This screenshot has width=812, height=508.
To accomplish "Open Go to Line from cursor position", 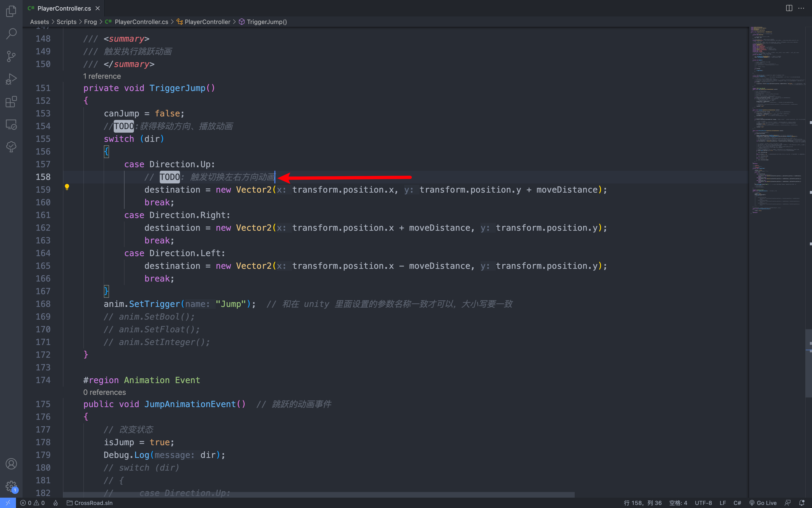I will [643, 503].
